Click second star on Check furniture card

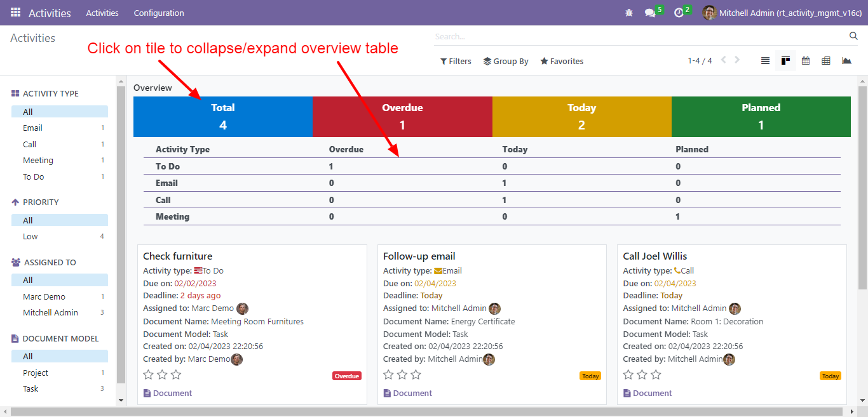click(163, 374)
